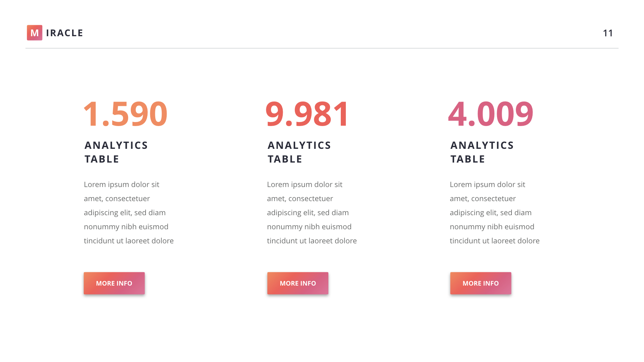The width and height of the screenshot is (644, 362).
Task: Click the horizontal header divider line
Action: 322,48
